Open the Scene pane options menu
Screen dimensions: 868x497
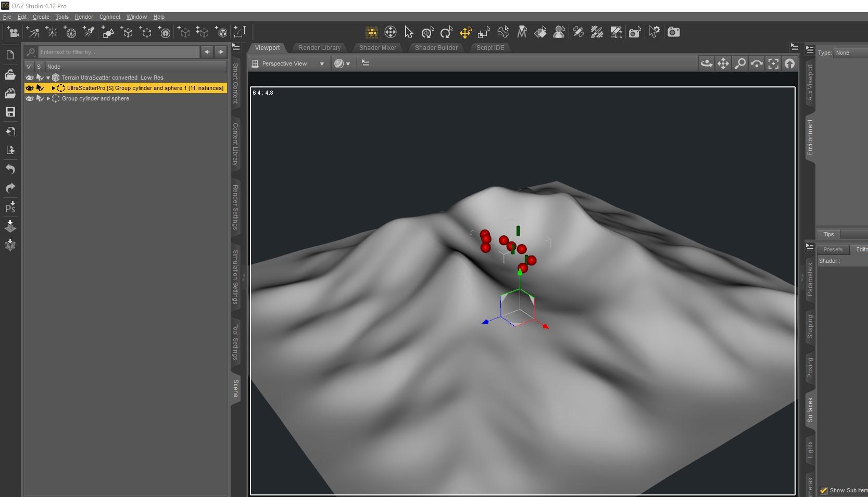tap(236, 47)
